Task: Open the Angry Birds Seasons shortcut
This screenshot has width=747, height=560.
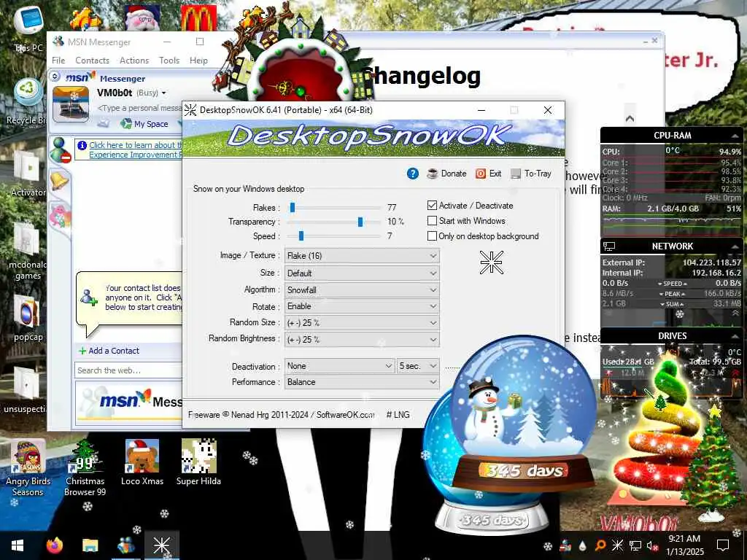Action: [x=28, y=468]
